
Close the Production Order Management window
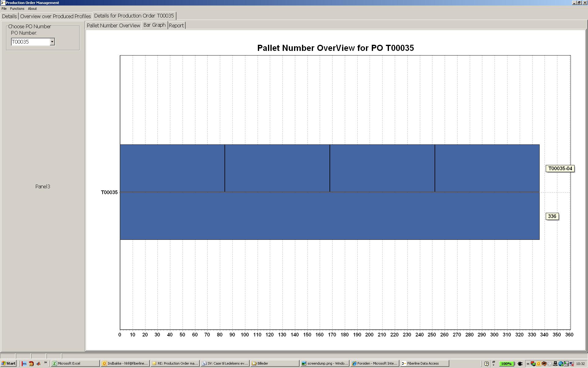point(585,2)
